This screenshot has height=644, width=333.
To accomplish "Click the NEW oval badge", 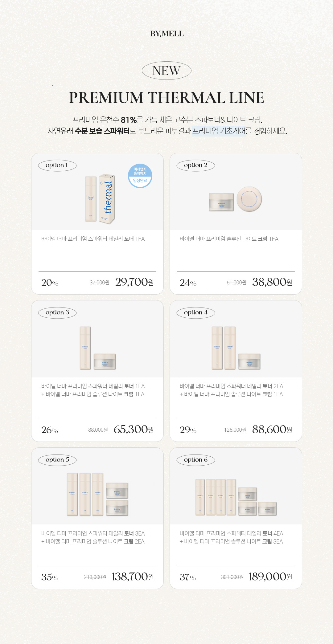I will point(166,71).
